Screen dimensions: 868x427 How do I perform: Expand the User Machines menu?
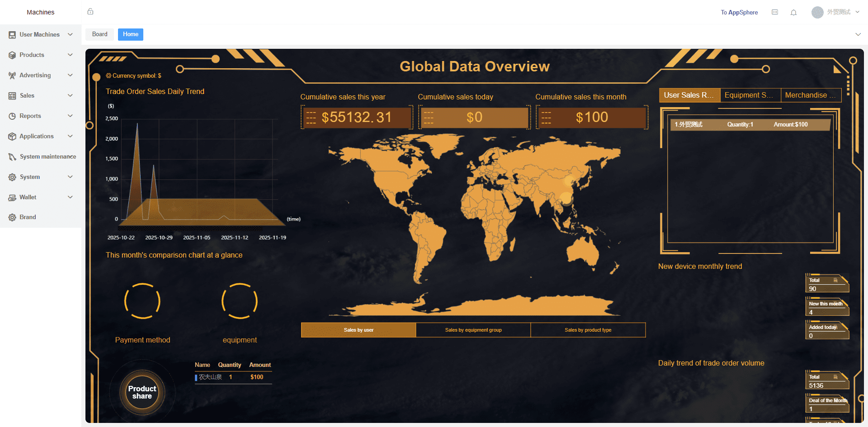tap(41, 35)
